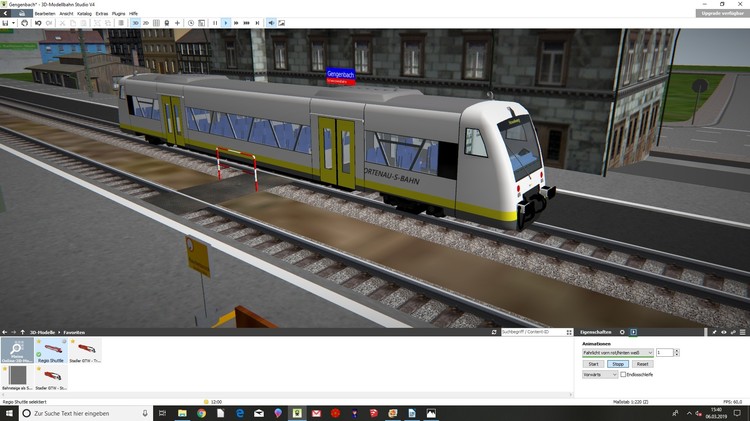This screenshot has height=421, width=750.
Task: Click the Start animation button
Action: tap(594, 364)
